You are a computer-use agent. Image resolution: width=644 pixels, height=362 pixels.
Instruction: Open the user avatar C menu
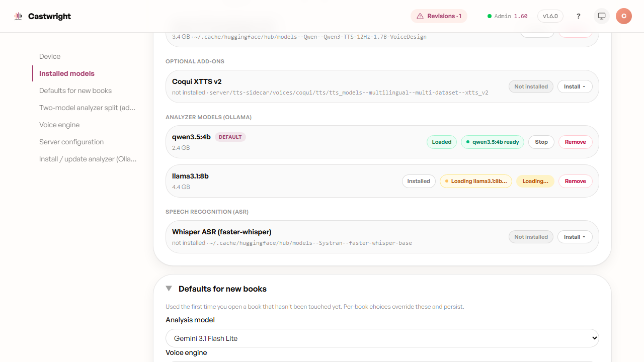pyautogui.click(x=624, y=16)
